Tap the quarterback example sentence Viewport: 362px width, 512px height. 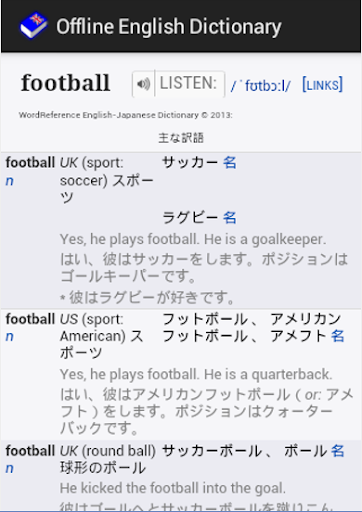[x=196, y=374]
